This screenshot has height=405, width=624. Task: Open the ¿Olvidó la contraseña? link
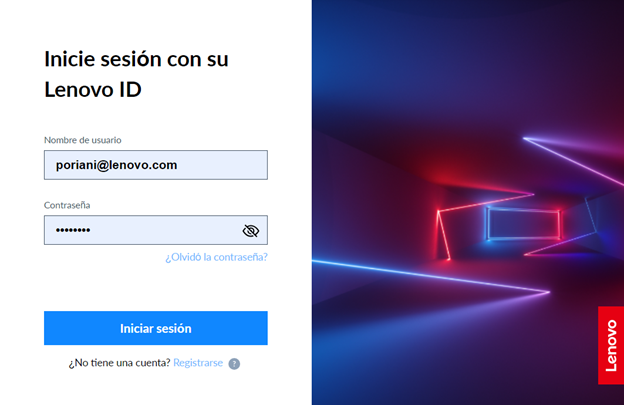tap(216, 257)
